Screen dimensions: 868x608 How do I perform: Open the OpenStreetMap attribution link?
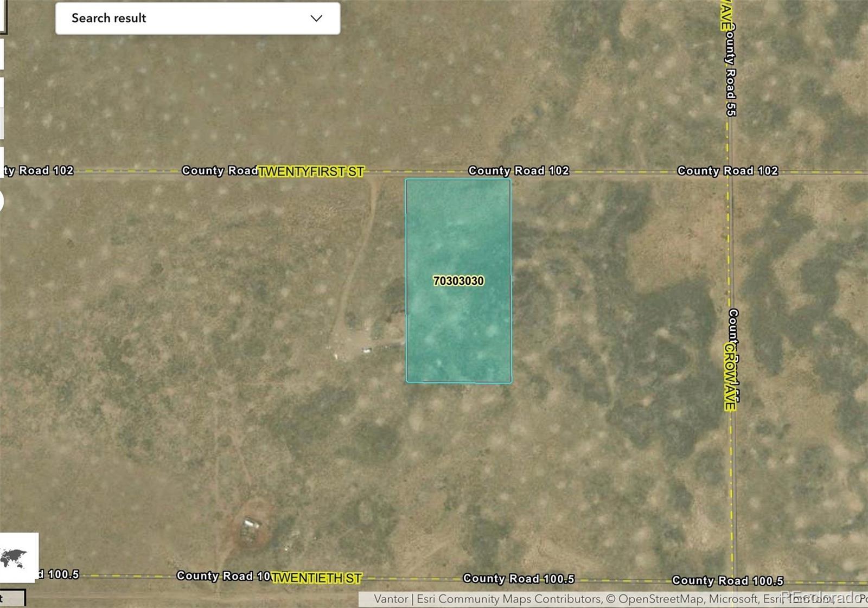coord(660,599)
